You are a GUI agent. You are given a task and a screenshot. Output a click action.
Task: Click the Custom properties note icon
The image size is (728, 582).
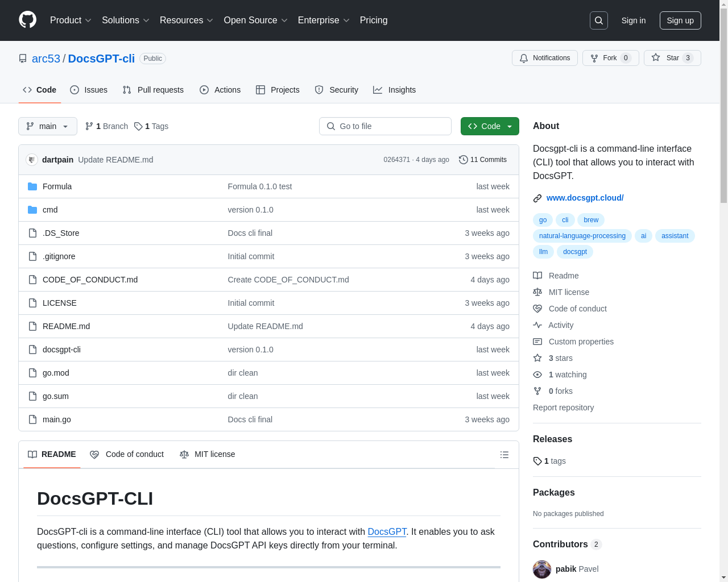tap(537, 342)
